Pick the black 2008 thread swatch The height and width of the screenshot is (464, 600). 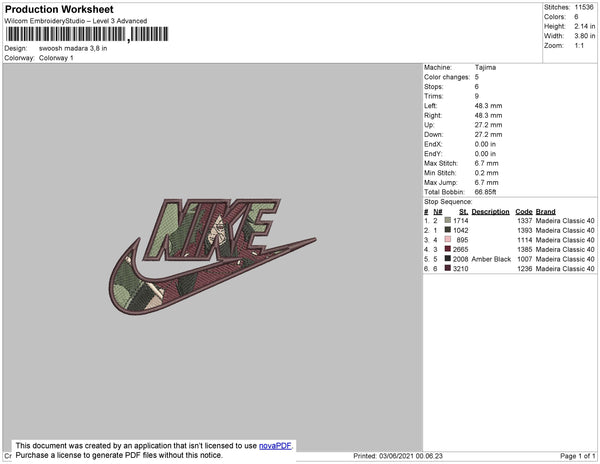click(448, 259)
